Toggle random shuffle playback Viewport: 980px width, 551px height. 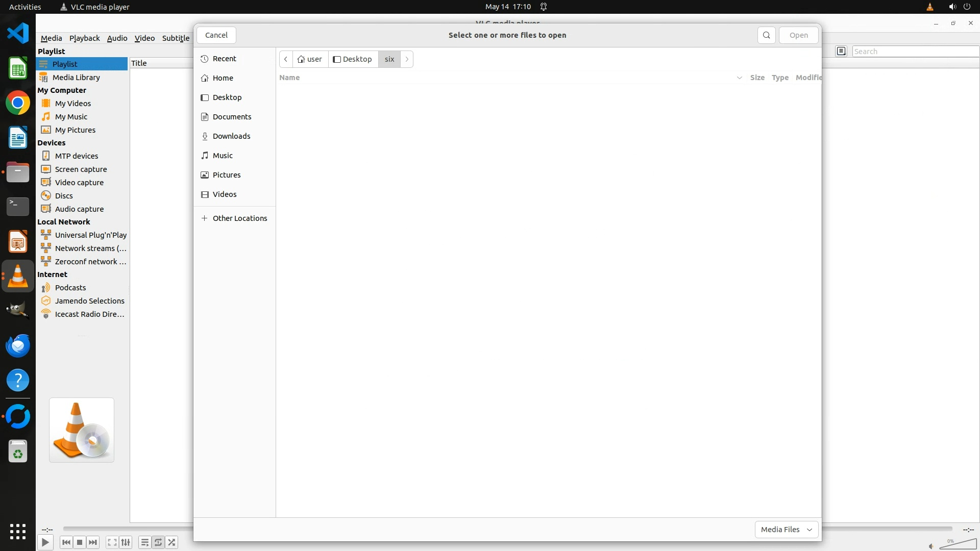(x=172, y=542)
